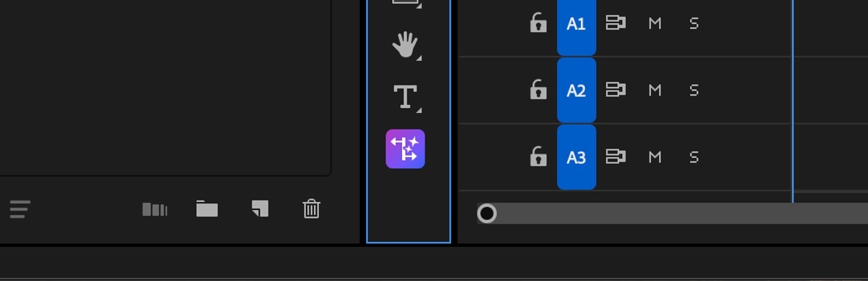Select the Type tool

point(405,97)
